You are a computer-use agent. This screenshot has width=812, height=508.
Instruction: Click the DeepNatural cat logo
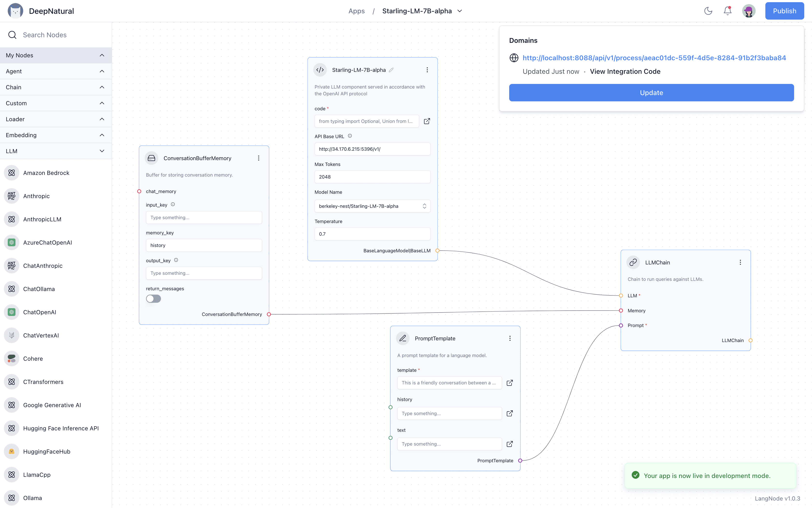click(15, 11)
